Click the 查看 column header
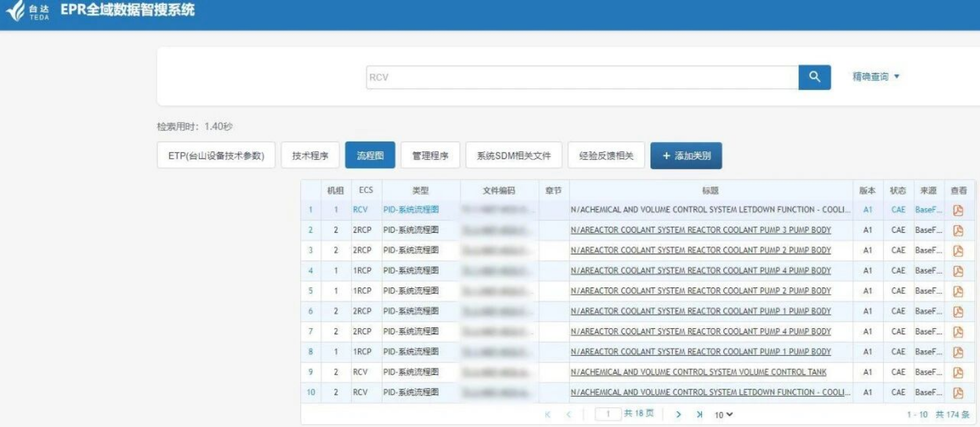This screenshot has height=427, width=980. point(959,191)
